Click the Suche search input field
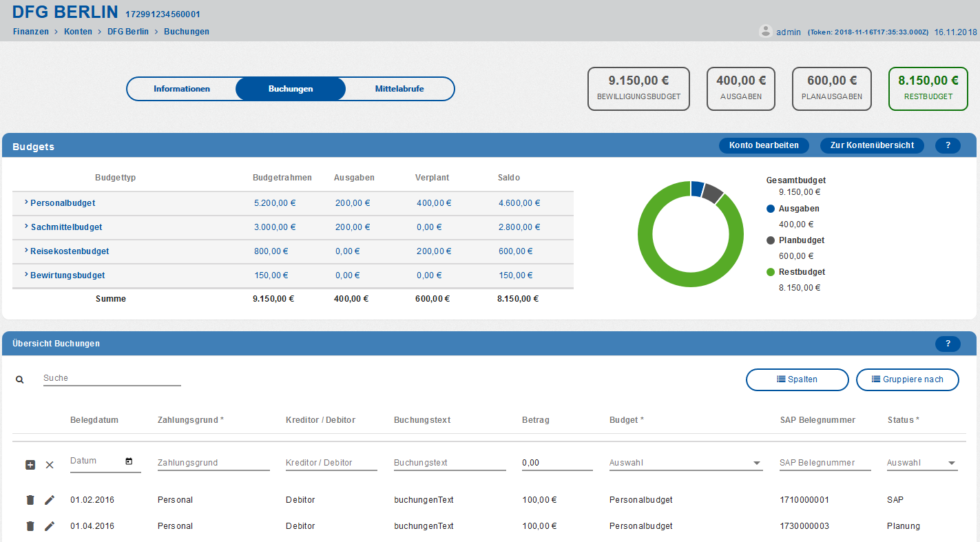The image size is (980, 542). pos(112,378)
